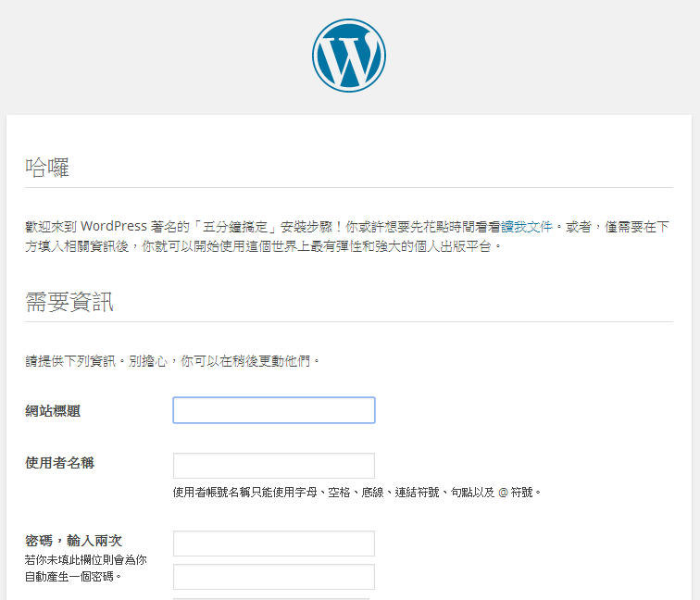Click the 哈囉 heading
Image resolution: width=700 pixels, height=600 pixels.
coord(47,168)
